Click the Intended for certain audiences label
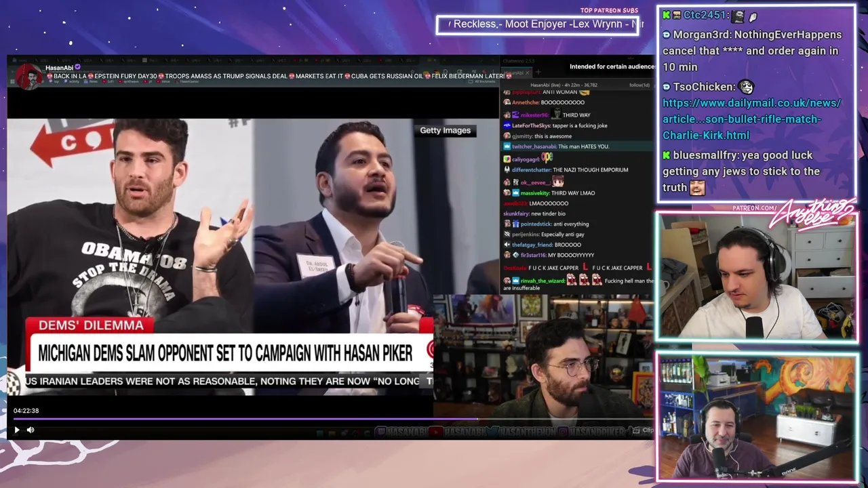The image size is (868, 488). point(612,66)
